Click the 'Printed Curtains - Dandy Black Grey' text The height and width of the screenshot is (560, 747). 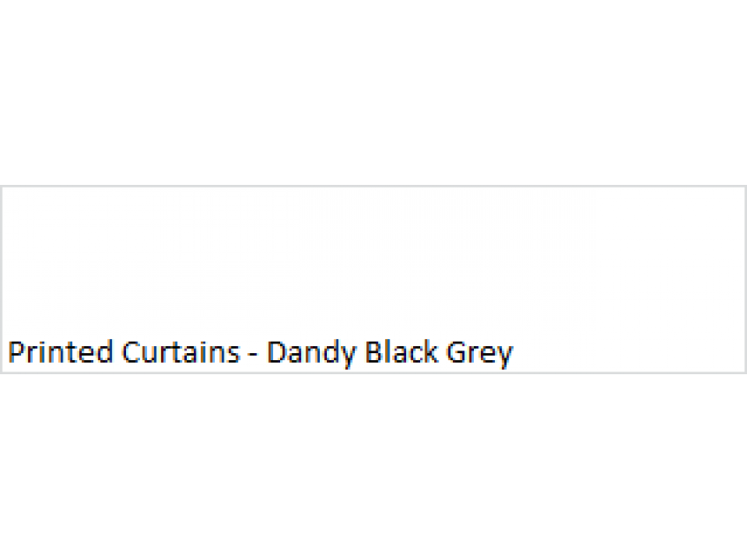tap(261, 352)
